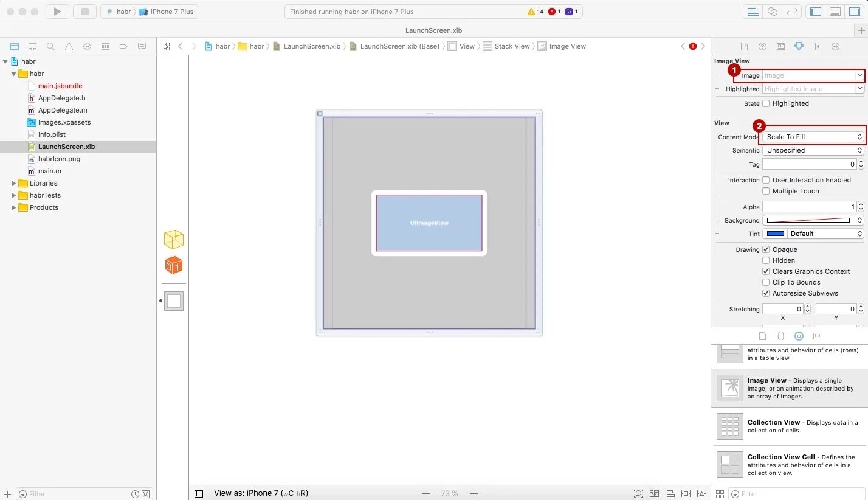The image size is (868, 500).
Task: Zoom out the canvas
Action: (x=426, y=494)
